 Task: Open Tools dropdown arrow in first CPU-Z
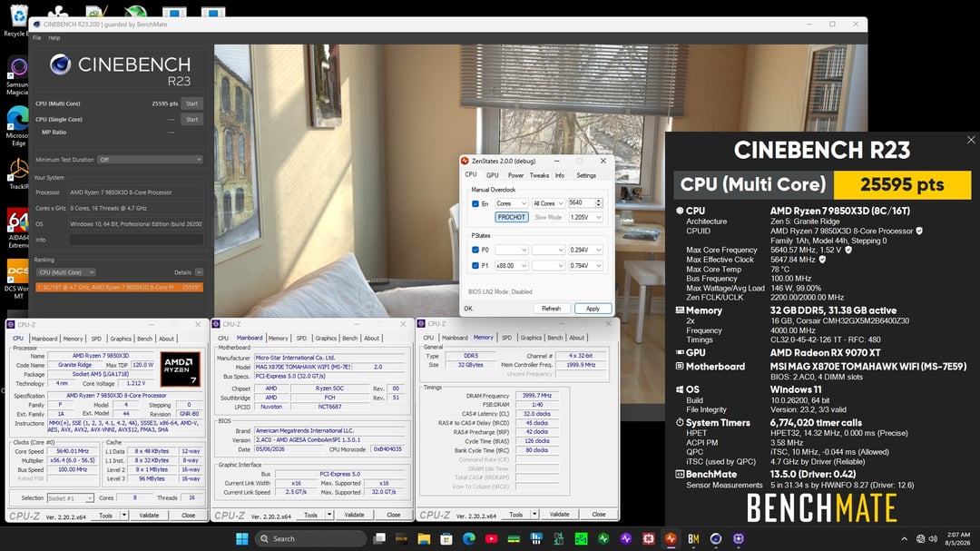123,516
